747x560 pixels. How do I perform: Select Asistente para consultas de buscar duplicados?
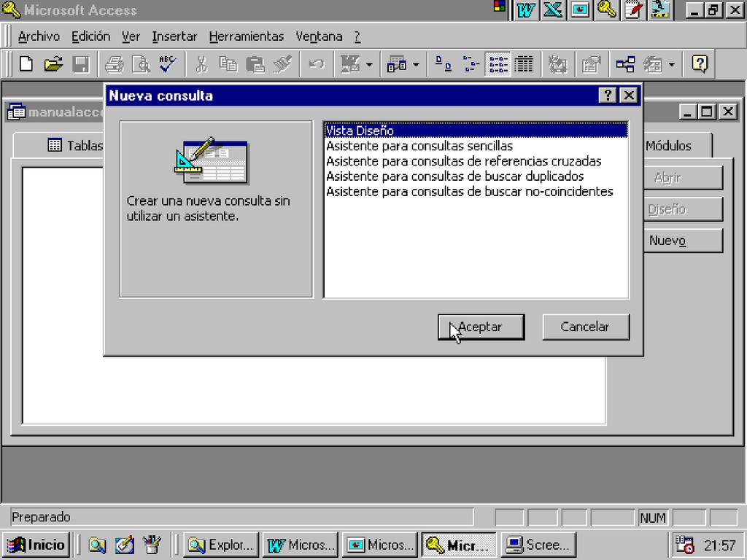pyautogui.click(x=476, y=176)
